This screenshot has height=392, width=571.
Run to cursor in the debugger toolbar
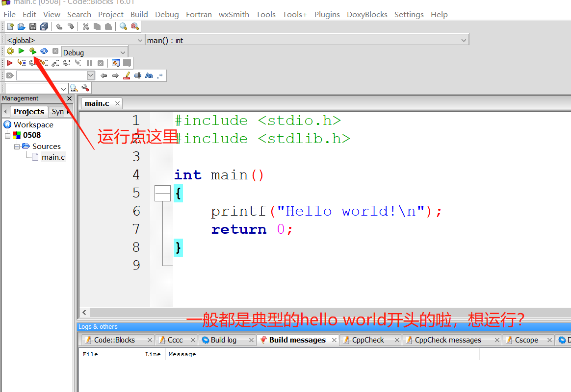pyautogui.click(x=22, y=63)
